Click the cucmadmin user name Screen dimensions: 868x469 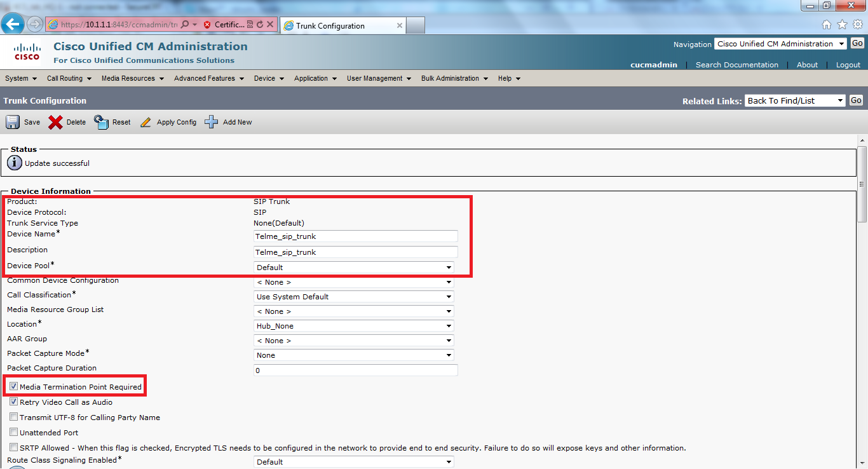(654, 65)
